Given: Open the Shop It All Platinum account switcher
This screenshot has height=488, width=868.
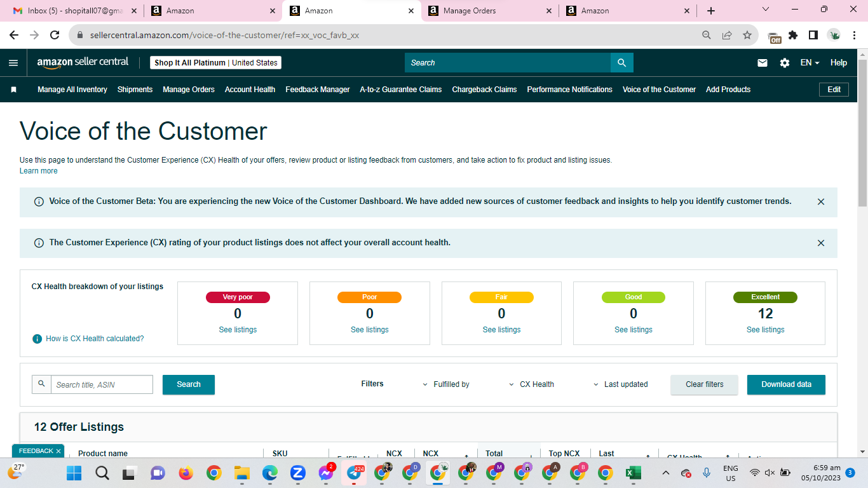Looking at the screenshot, I should [216, 63].
